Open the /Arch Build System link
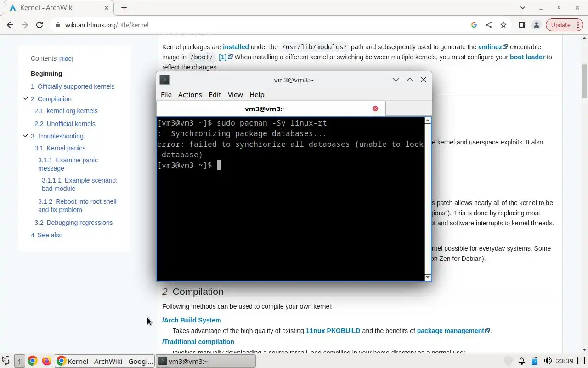This screenshot has height=368, width=588. tap(192, 320)
